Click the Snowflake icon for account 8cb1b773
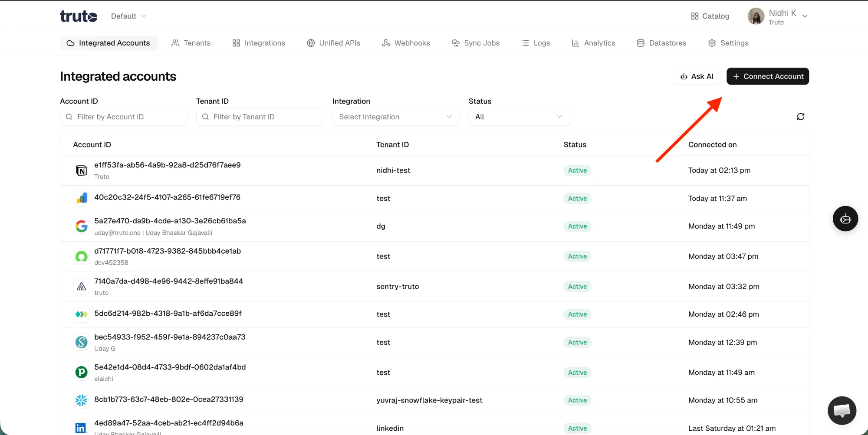The height and width of the screenshot is (435, 868). click(x=82, y=400)
